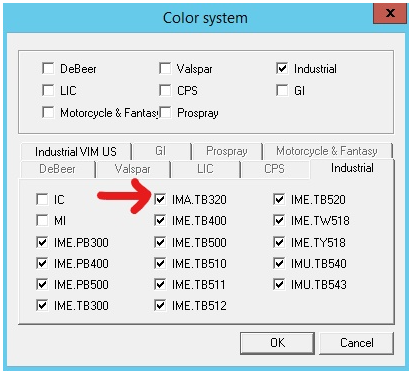Disable the IME.TB510 checkbox

[x=160, y=263]
